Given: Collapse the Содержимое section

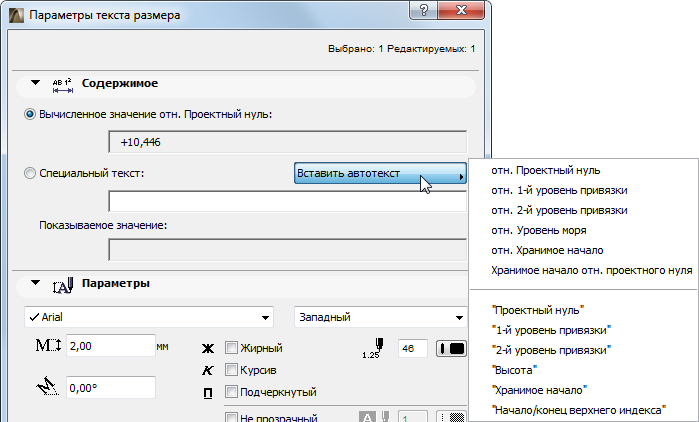Looking at the screenshot, I should 36,82.
